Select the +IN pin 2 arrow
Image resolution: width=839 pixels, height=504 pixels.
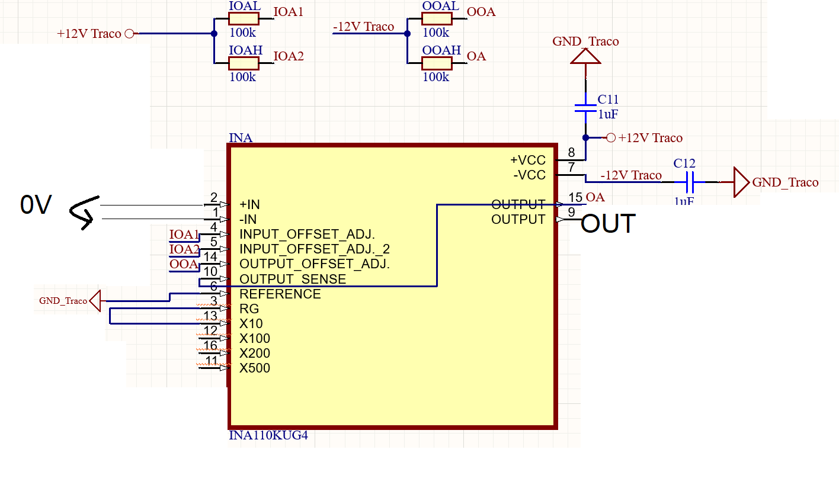pos(223,204)
